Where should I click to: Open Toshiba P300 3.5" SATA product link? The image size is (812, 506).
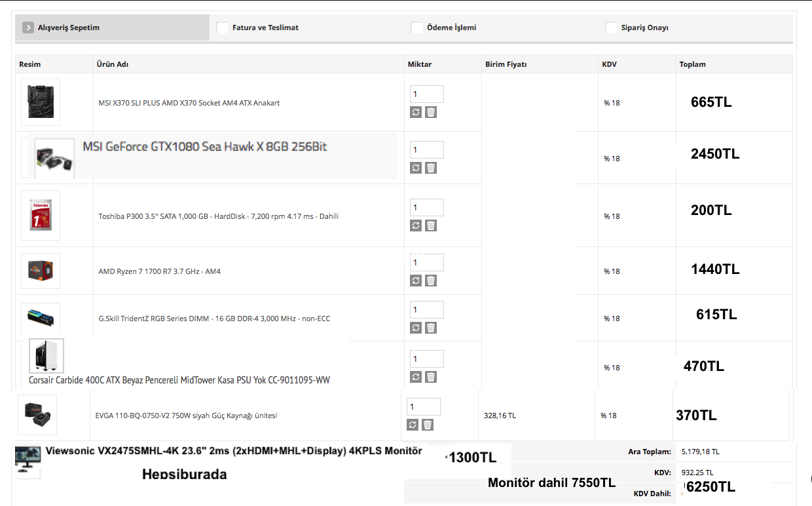pos(219,216)
